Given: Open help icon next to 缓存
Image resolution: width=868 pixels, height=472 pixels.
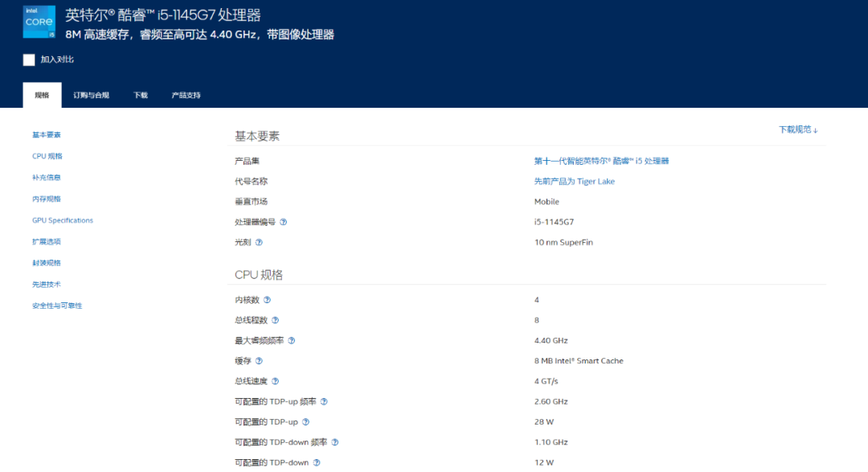Looking at the screenshot, I should pos(259,361).
